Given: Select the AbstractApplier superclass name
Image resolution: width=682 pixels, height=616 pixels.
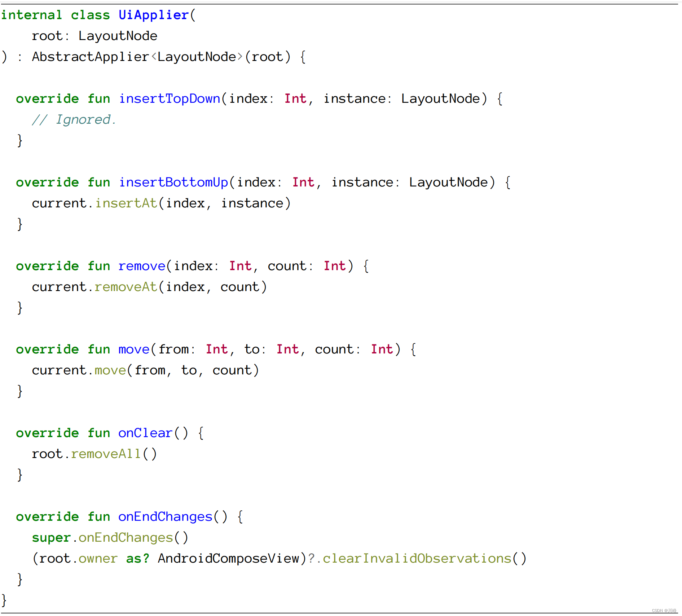Looking at the screenshot, I should pyautogui.click(x=90, y=57).
